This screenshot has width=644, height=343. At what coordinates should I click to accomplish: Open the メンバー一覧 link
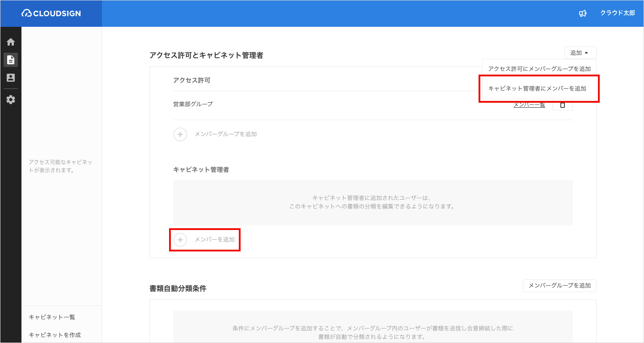529,105
